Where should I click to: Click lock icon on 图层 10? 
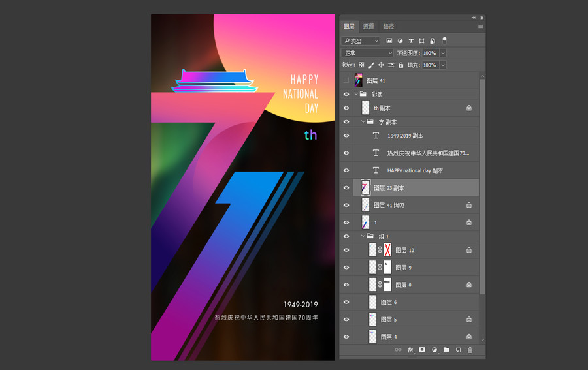pyautogui.click(x=468, y=250)
